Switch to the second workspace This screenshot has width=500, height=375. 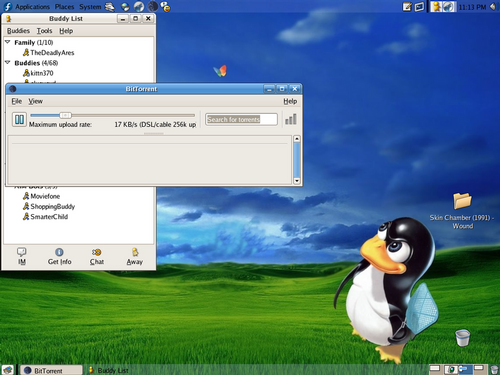451,369
